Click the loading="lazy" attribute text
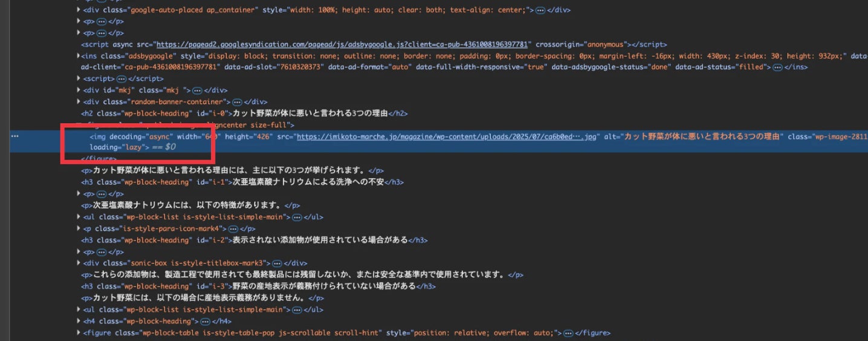Screen dimensions: 868x341 117,148
